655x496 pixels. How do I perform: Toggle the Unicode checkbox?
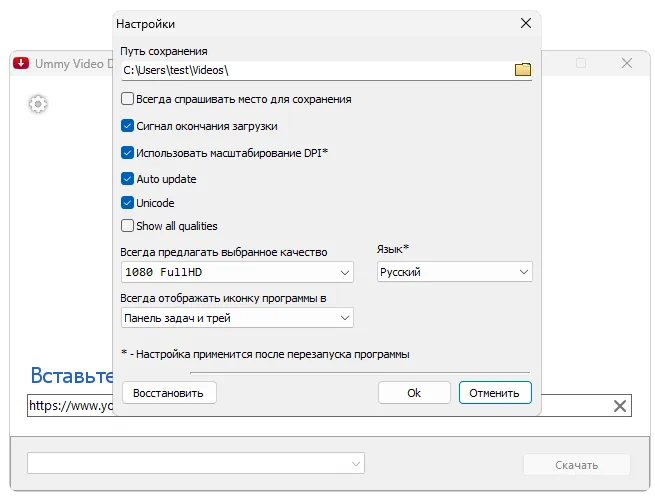click(127, 203)
